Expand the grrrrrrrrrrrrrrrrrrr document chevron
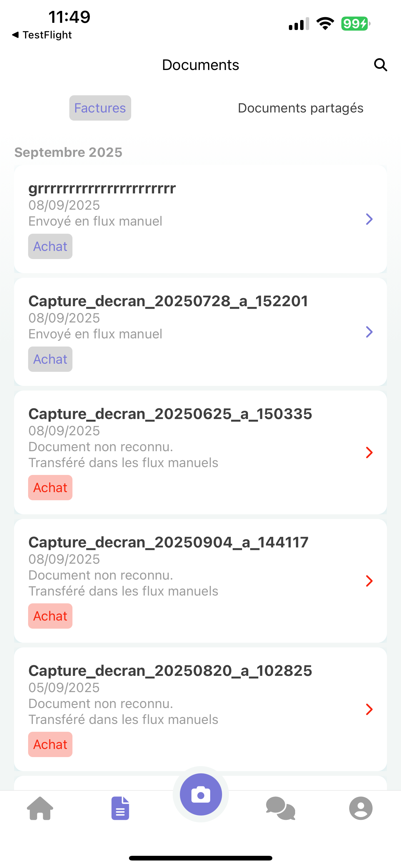Viewport: 401px width, 868px height. [x=369, y=219]
